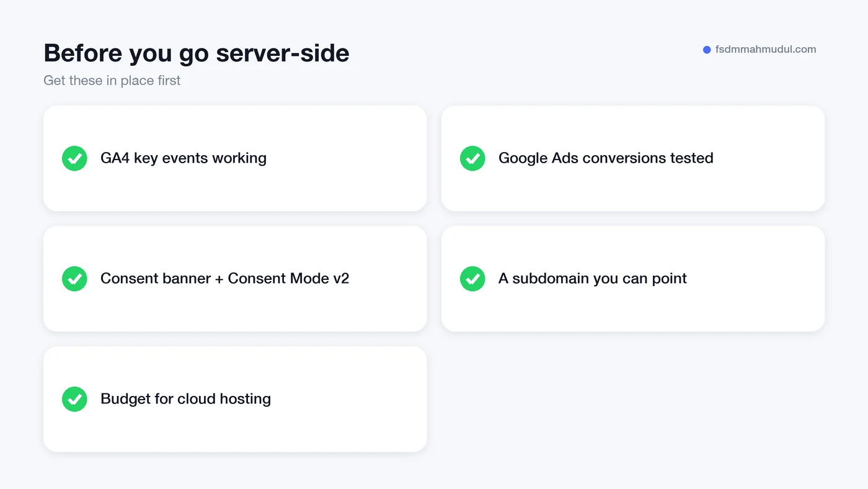868x489 pixels.
Task: Select 'Consent banner + Consent Mode v2' text
Action: pos(225,279)
